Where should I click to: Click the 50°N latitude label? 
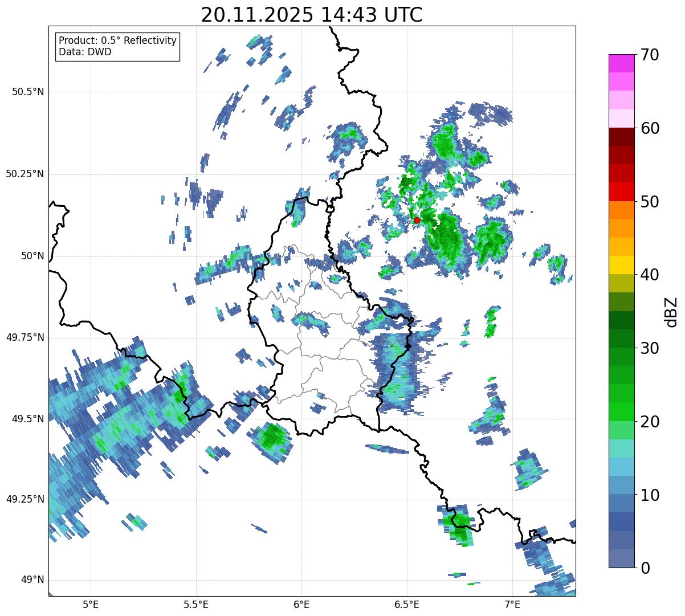[x=32, y=256]
